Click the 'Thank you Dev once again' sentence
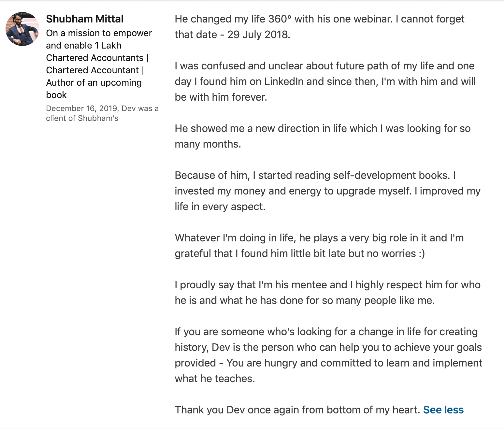The width and height of the screenshot is (504, 431). 297,410
